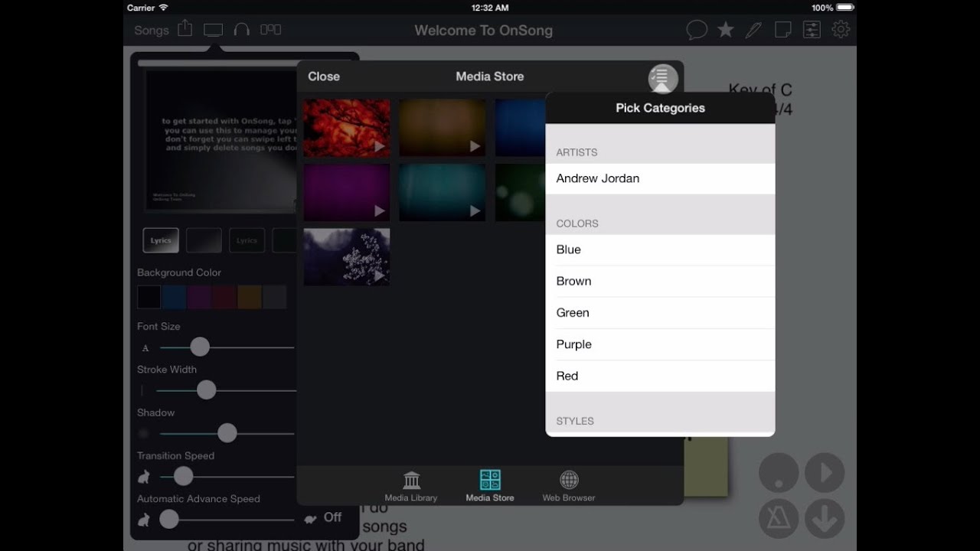Go back to Songs list

tap(151, 31)
